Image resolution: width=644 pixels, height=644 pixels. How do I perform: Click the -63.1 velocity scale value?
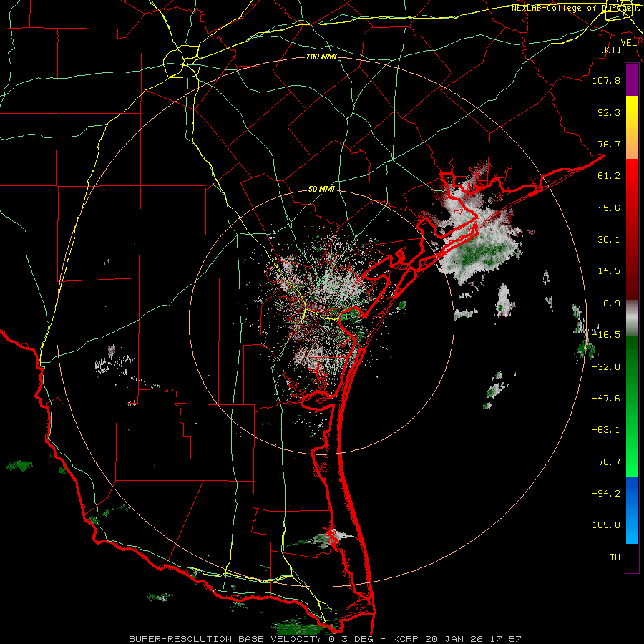606,430
